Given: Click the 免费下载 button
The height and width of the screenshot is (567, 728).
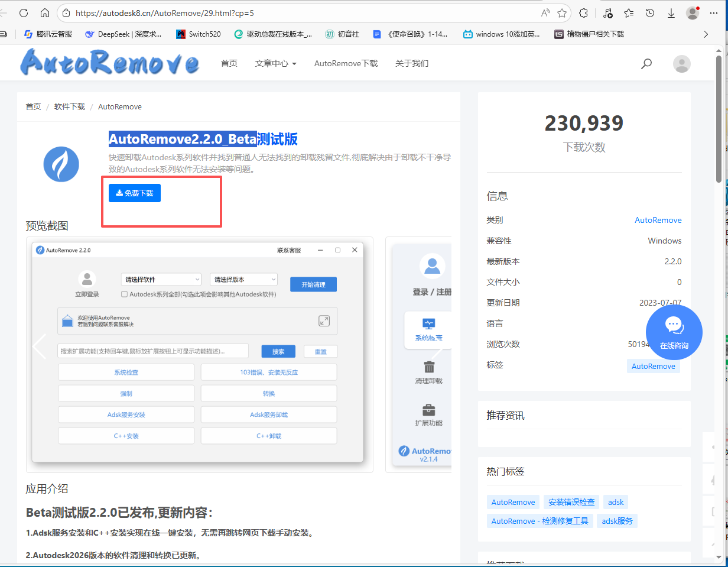Looking at the screenshot, I should (135, 193).
